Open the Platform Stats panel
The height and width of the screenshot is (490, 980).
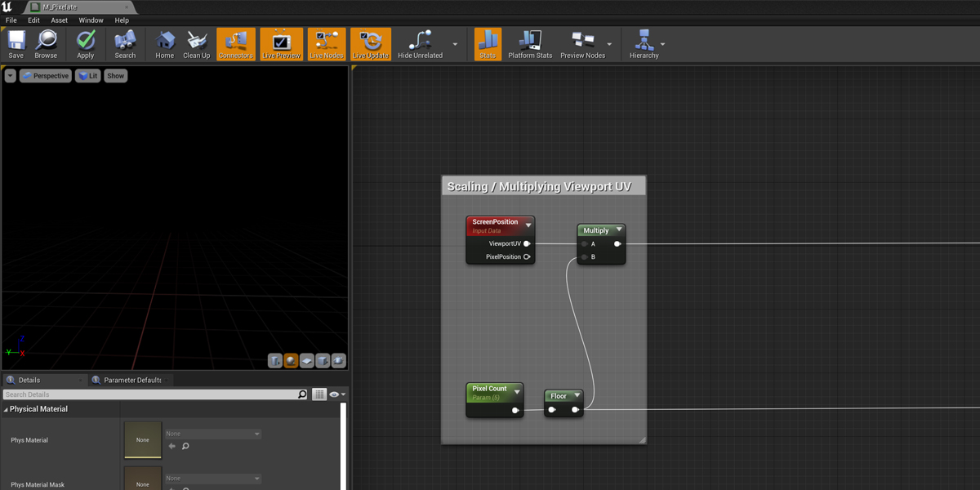tap(530, 44)
